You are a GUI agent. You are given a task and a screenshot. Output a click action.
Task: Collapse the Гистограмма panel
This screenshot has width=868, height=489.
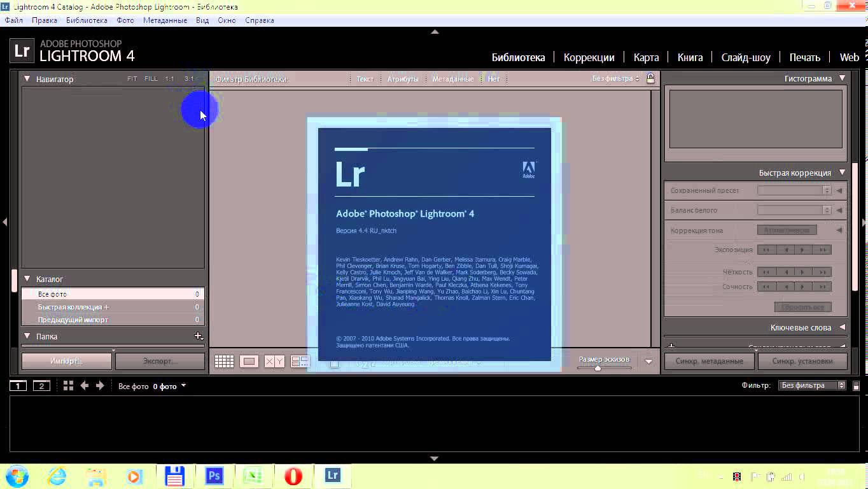(842, 78)
